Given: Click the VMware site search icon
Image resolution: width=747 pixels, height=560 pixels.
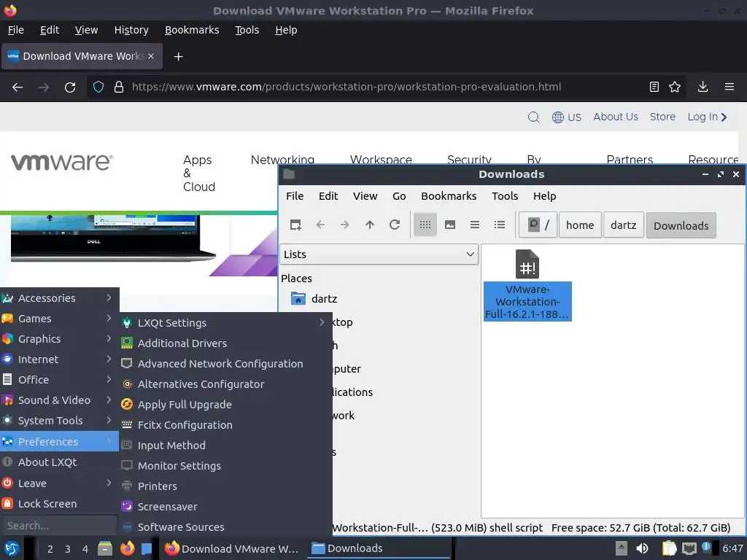Looking at the screenshot, I should click(533, 117).
